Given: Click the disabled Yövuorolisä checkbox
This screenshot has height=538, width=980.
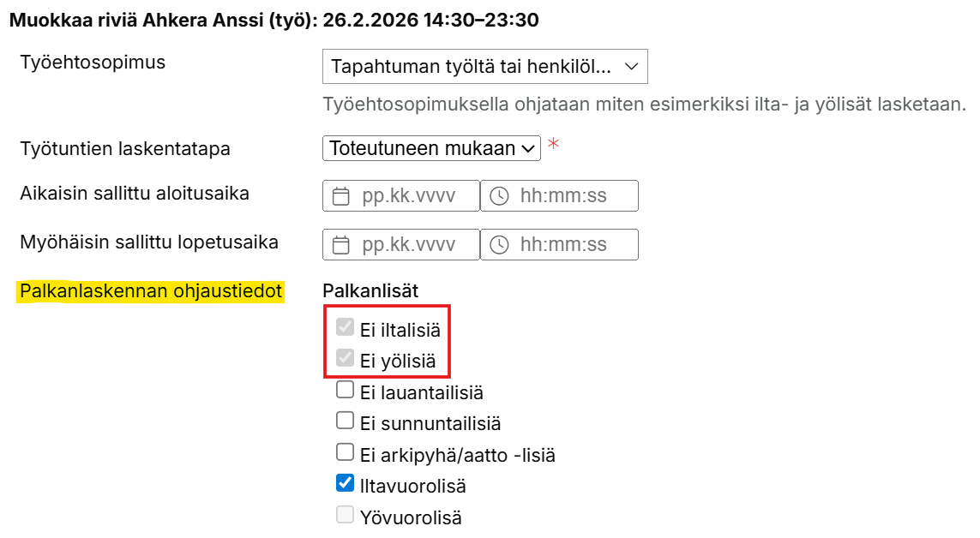Looking at the screenshot, I should click(345, 516).
